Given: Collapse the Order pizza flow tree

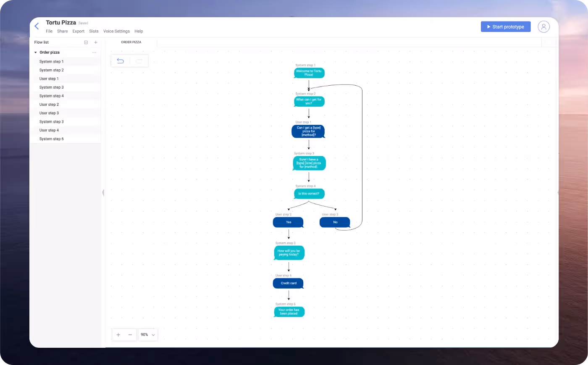Looking at the screenshot, I should (x=36, y=53).
